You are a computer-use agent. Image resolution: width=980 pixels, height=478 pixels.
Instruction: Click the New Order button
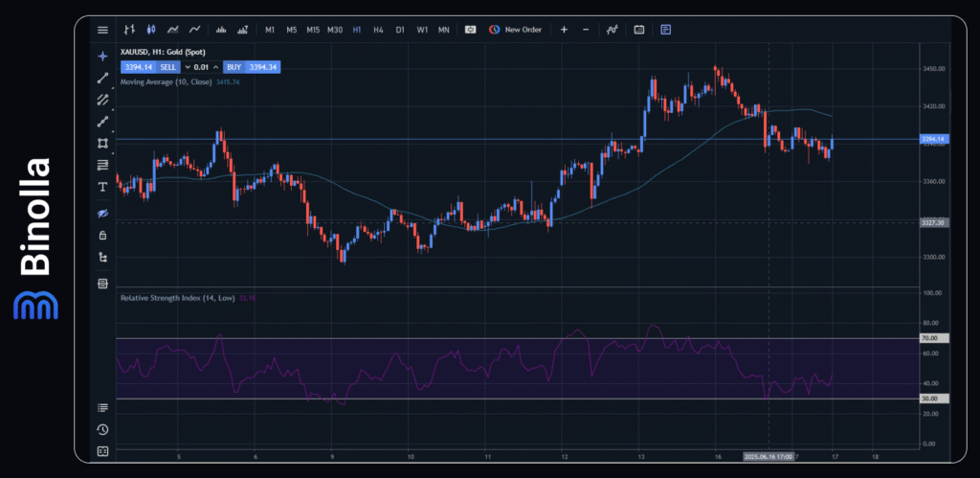pos(516,30)
